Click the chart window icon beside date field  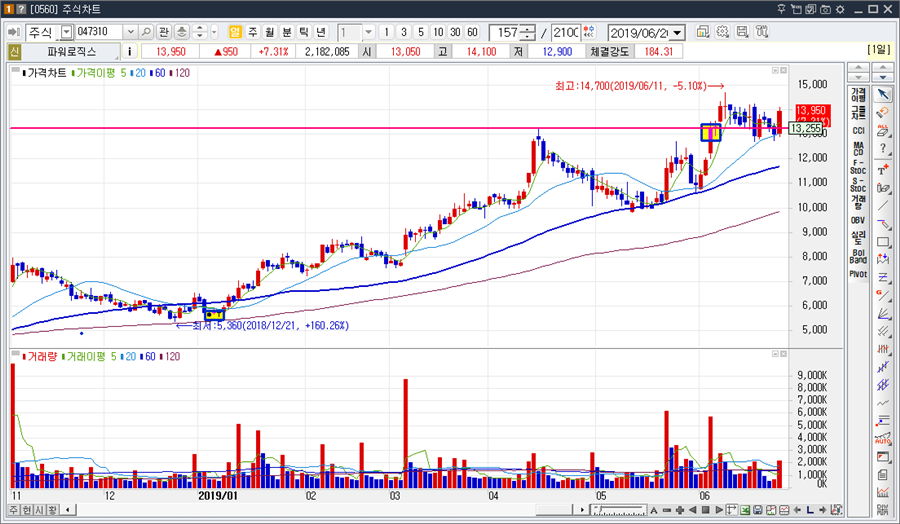click(x=703, y=32)
